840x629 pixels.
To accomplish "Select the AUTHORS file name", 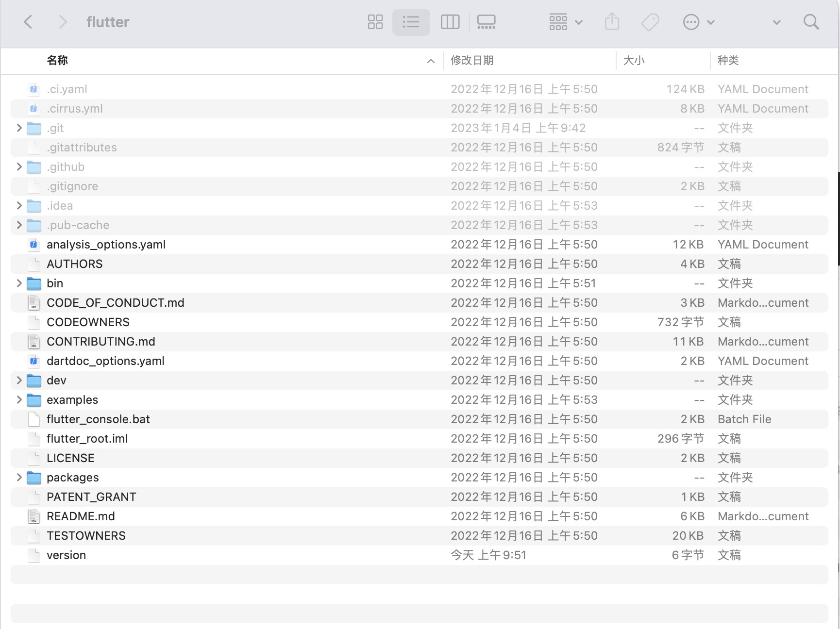I will click(75, 264).
